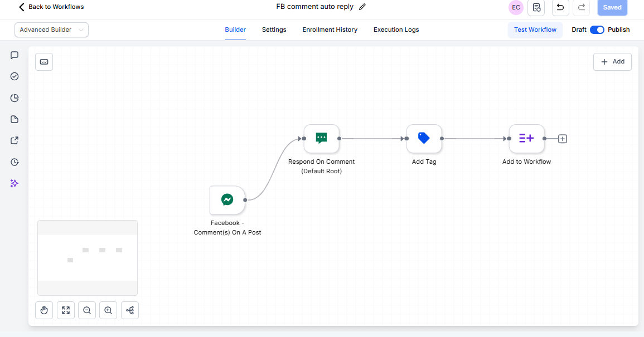Zoom in the workflow canvas
644x337 pixels.
pos(108,310)
